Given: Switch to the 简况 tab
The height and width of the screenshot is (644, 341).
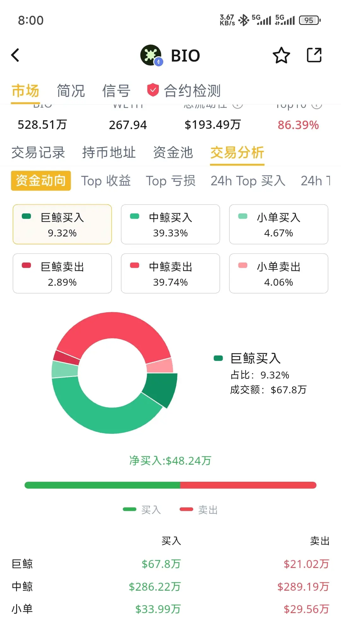Looking at the screenshot, I should (x=71, y=91).
